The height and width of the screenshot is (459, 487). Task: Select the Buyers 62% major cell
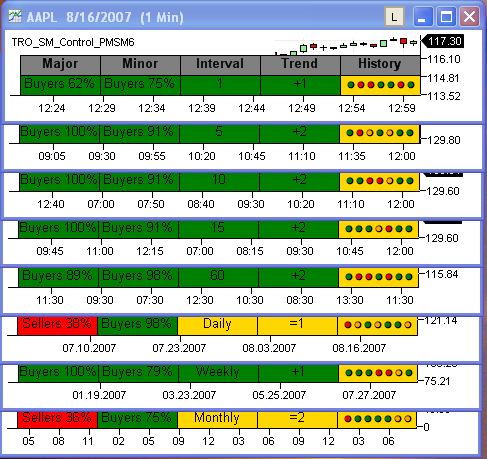coord(60,85)
